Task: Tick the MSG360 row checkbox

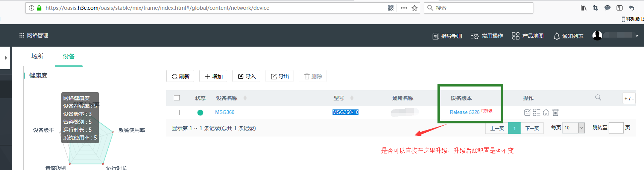Action: [177, 112]
